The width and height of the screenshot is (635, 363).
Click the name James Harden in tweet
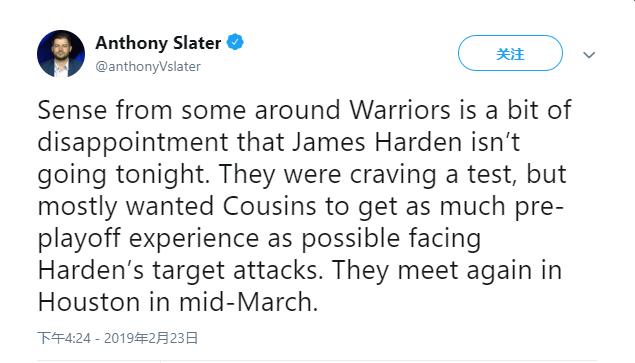coord(377,142)
